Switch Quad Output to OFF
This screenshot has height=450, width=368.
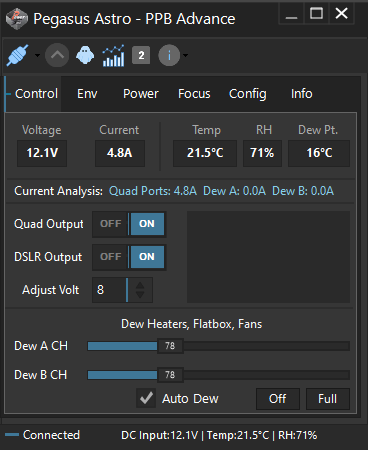111,224
